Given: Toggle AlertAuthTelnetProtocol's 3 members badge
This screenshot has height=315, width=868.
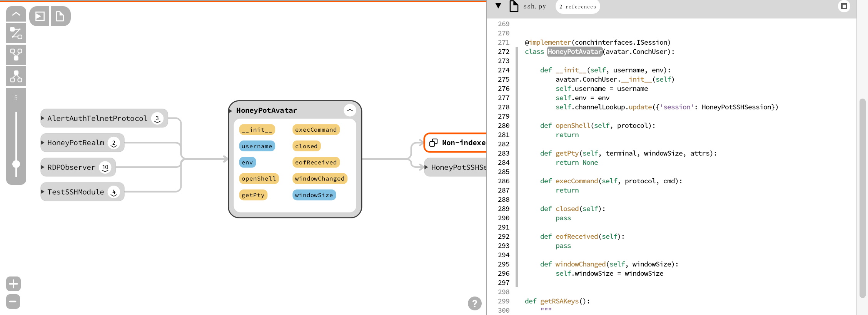Looking at the screenshot, I should pyautogui.click(x=157, y=119).
